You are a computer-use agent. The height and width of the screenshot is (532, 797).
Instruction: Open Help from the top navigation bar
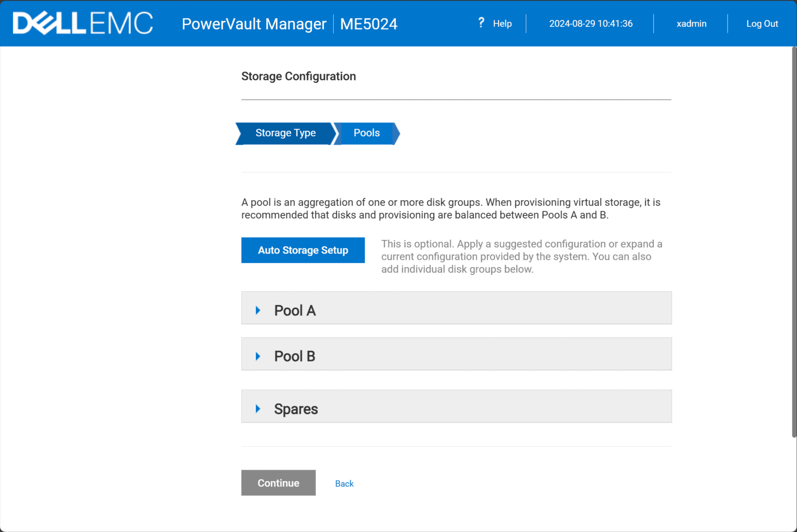click(x=502, y=23)
